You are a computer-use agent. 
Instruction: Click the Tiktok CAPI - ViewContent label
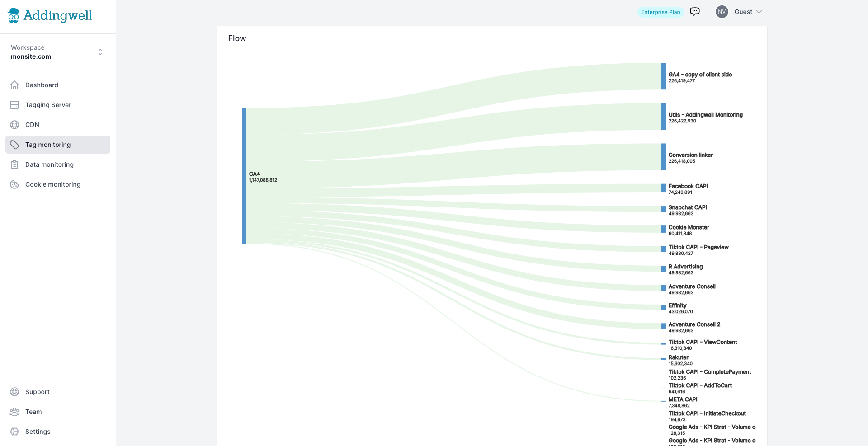tap(703, 342)
